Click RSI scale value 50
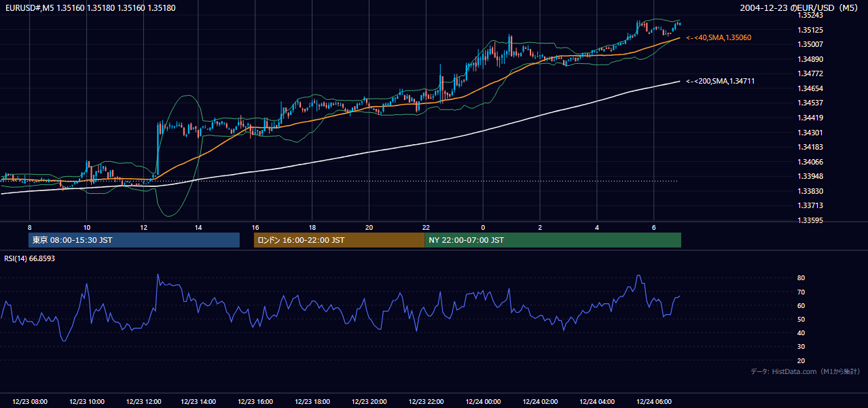Screen dimensions: 868x408 coord(801,319)
